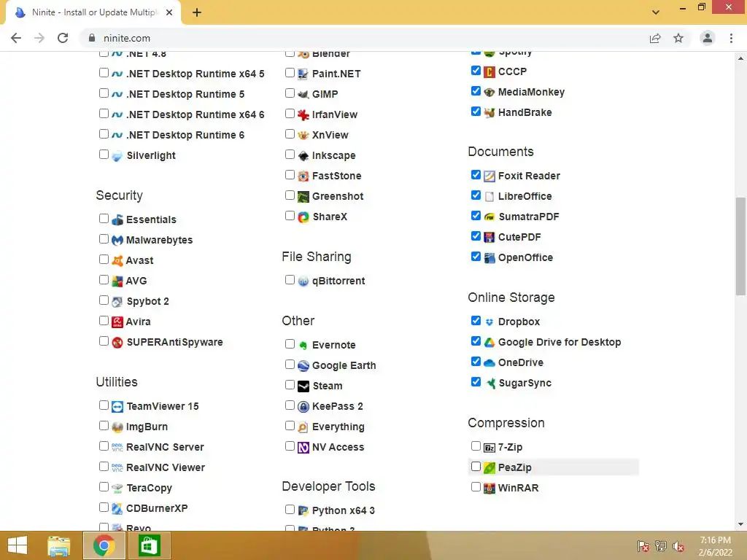Select the Everything checkbox

(x=290, y=426)
